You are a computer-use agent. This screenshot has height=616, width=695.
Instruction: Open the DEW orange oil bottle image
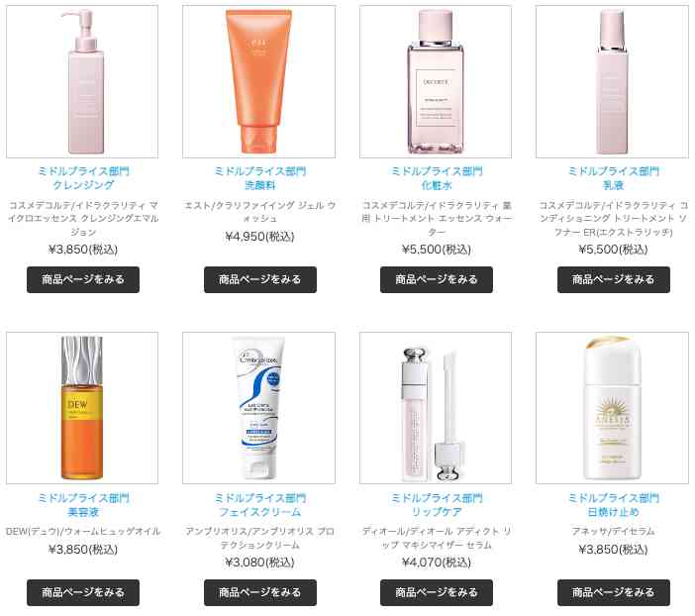(x=82, y=408)
